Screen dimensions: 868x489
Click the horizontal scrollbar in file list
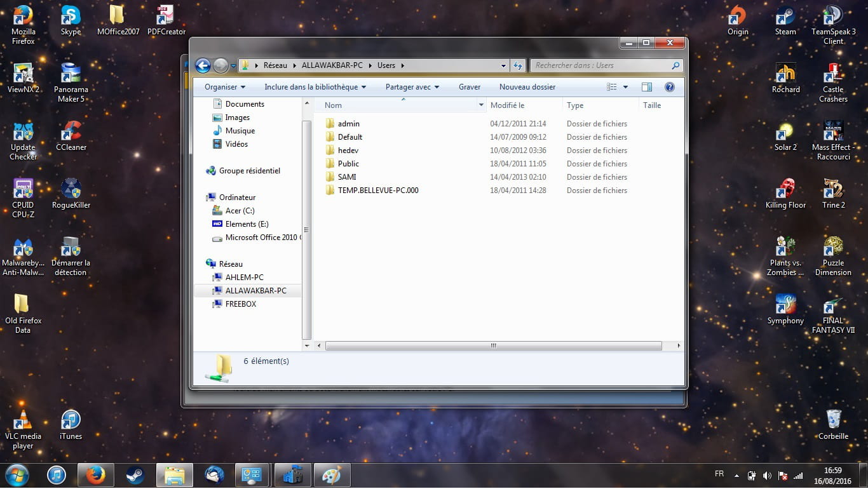(493, 346)
